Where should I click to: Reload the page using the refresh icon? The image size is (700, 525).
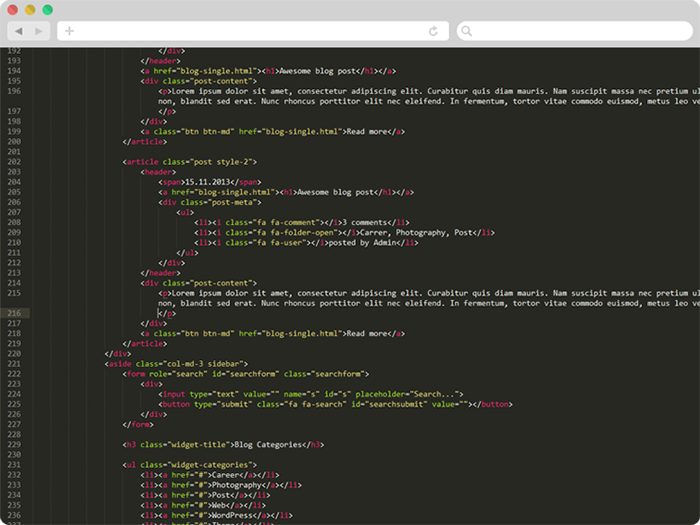tap(433, 31)
